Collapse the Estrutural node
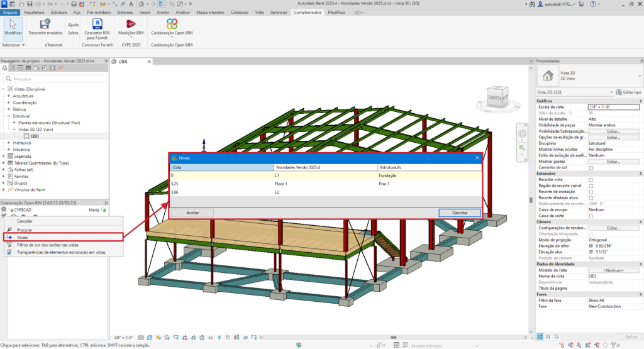This screenshot has height=349, width=644. point(9,116)
